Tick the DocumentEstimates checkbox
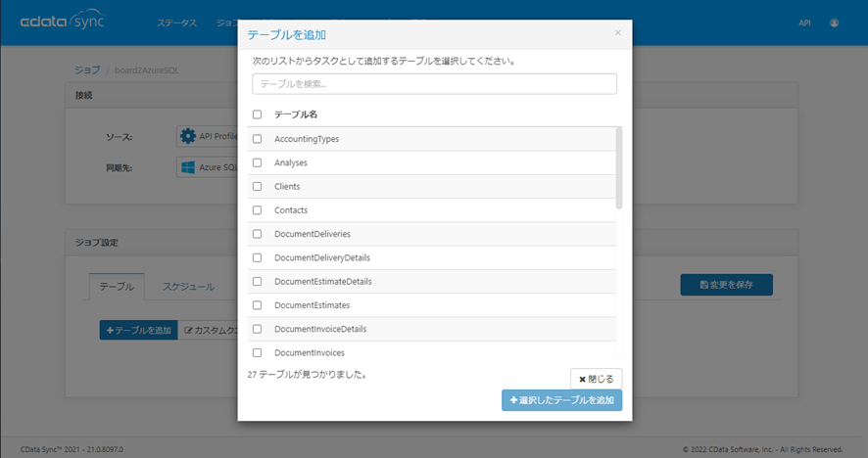Viewport: 868px width, 458px height. tap(258, 305)
